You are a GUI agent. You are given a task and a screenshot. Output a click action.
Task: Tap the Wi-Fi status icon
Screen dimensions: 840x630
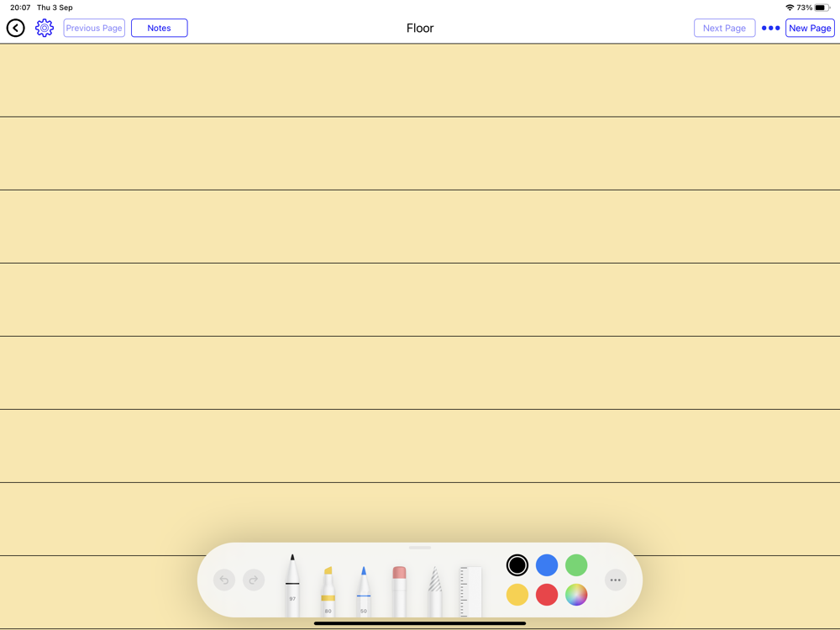click(790, 8)
